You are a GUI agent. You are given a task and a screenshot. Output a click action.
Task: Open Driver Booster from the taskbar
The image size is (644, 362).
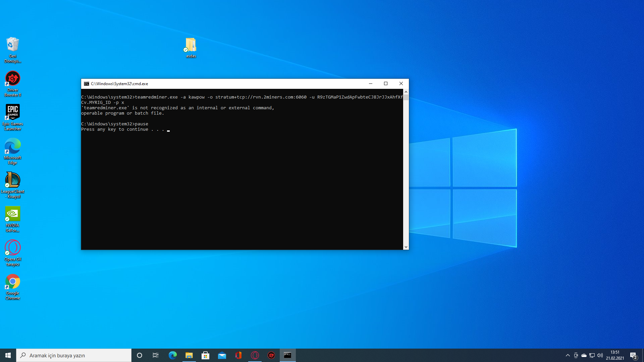pyautogui.click(x=271, y=355)
